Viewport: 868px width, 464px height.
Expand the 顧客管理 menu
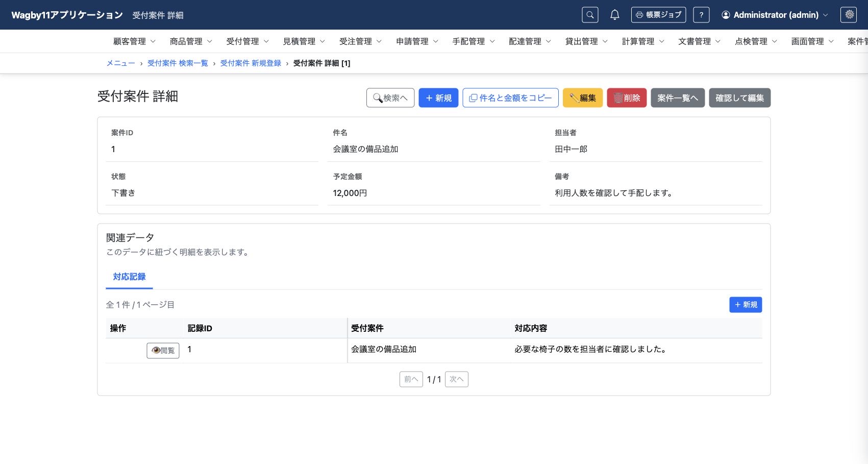click(x=134, y=41)
